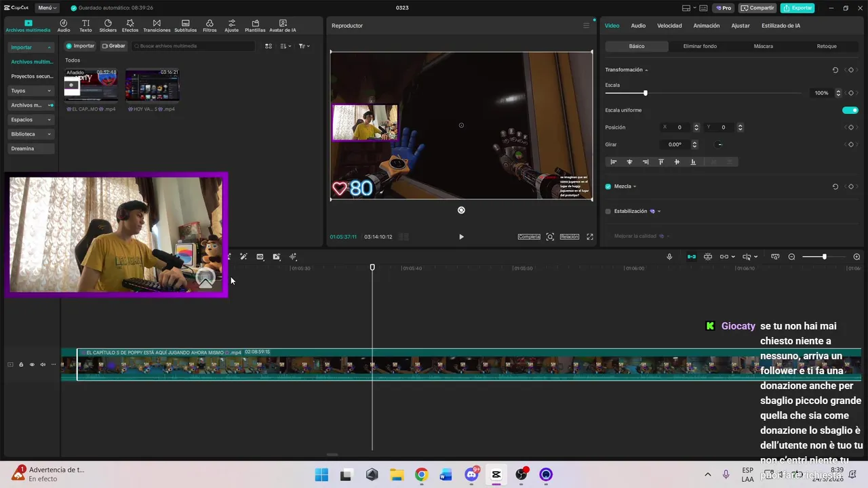This screenshot has width=868, height=488.
Task: Open the Ajuste tab in top toolbar
Action: click(232, 26)
